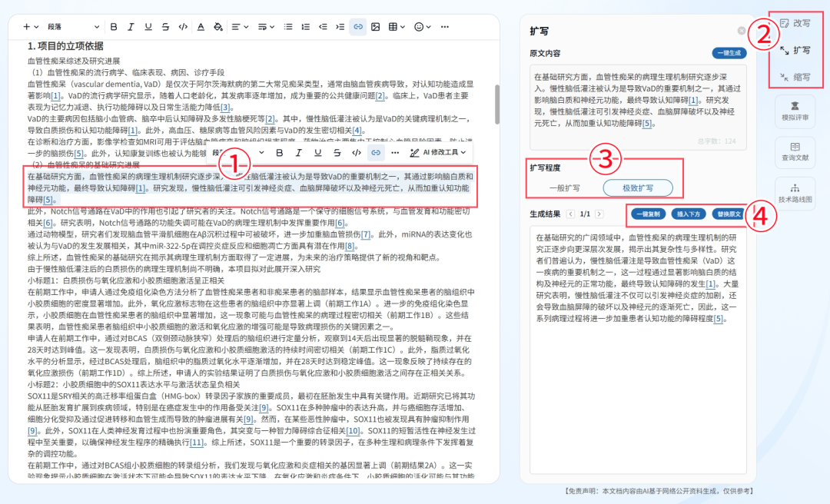Viewport: 830px width, 504px height.
Task: Click in the 原文内容 text box
Action: pos(638,108)
